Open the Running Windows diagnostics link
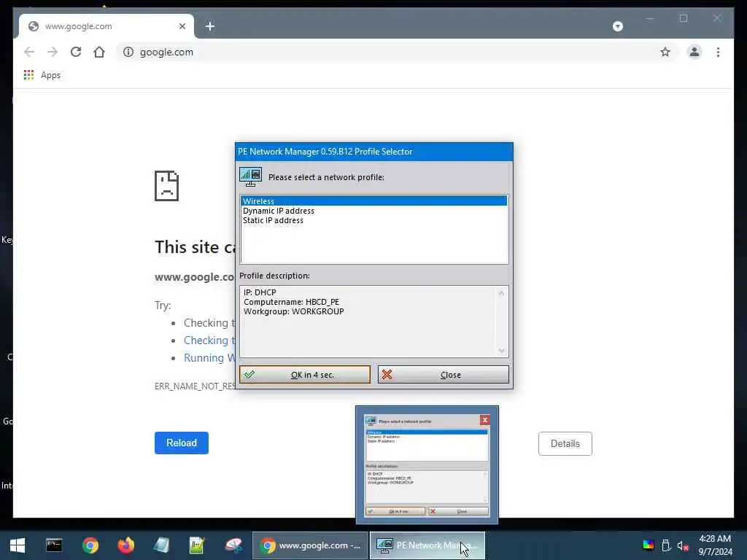The height and width of the screenshot is (560, 747). 209,357
